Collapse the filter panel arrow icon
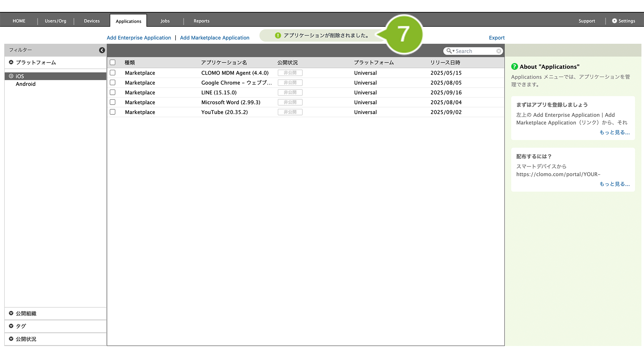 pyautogui.click(x=102, y=50)
